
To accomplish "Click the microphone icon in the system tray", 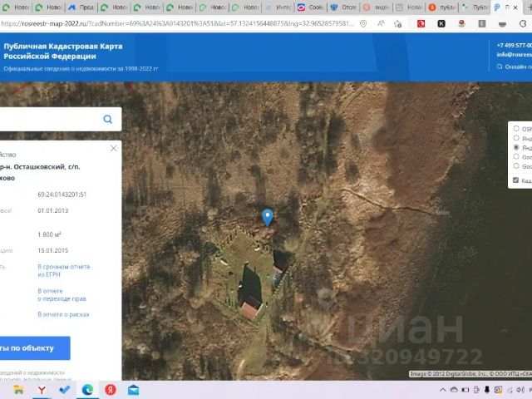I will click(487, 390).
